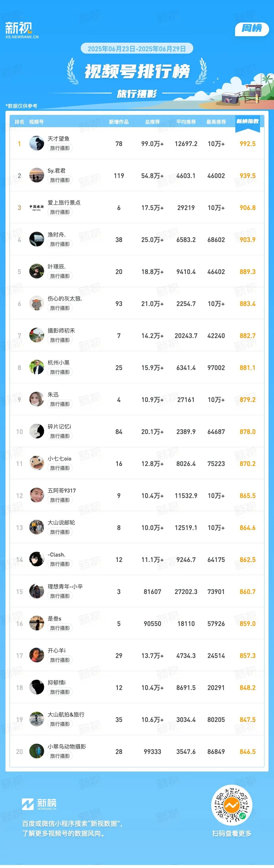The image size is (274, 868).
Task: Click the 总推荐 column header
Action: [x=152, y=122]
